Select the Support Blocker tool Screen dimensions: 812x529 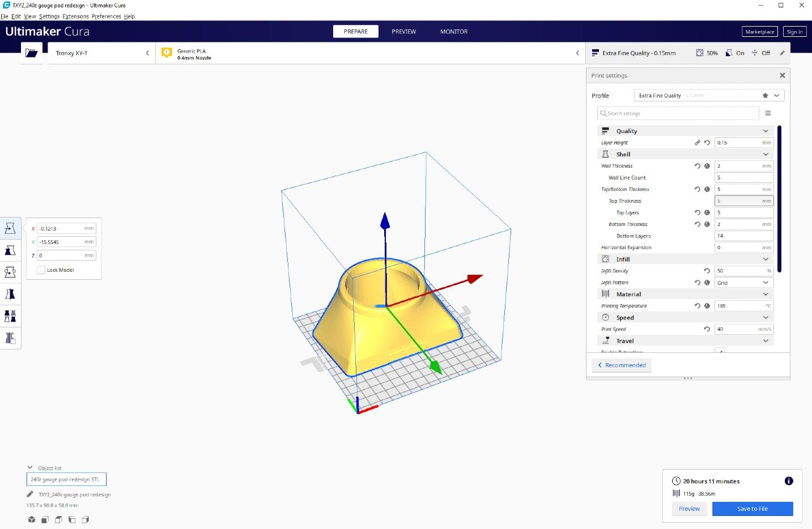[x=10, y=338]
